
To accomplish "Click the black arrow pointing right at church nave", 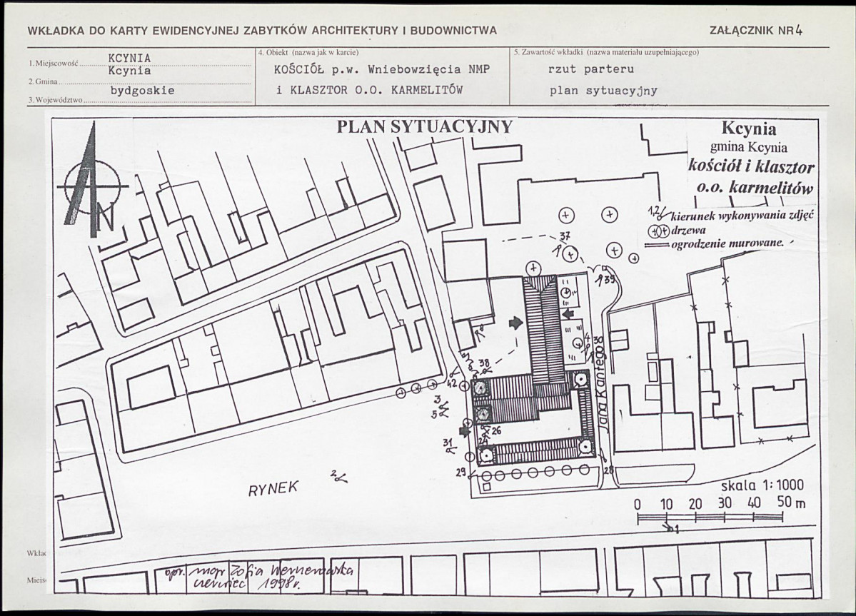I will [515, 323].
